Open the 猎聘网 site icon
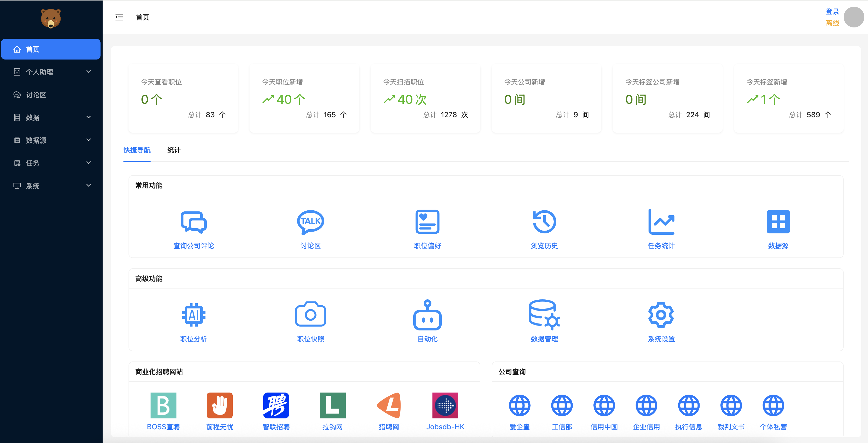 point(388,406)
